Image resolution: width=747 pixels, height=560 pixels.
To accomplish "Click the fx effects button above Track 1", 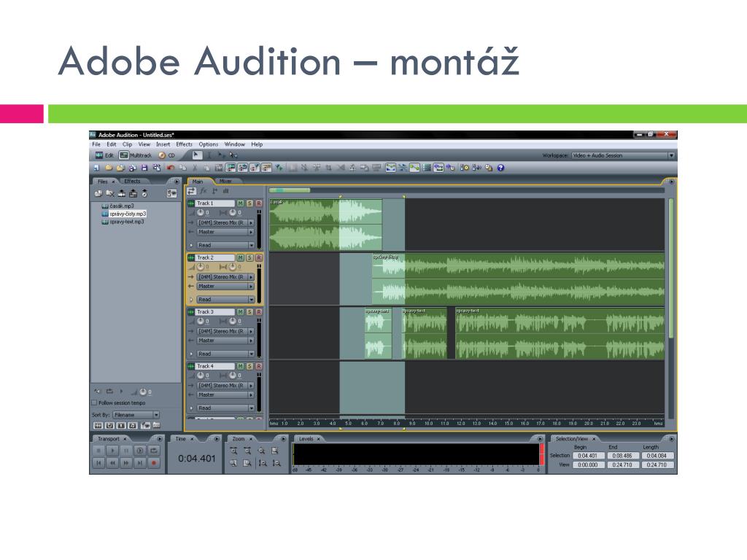I will (204, 191).
